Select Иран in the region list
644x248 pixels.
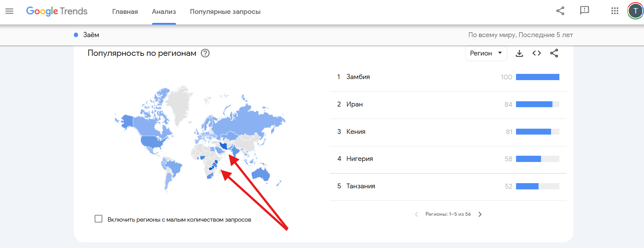[x=354, y=104]
